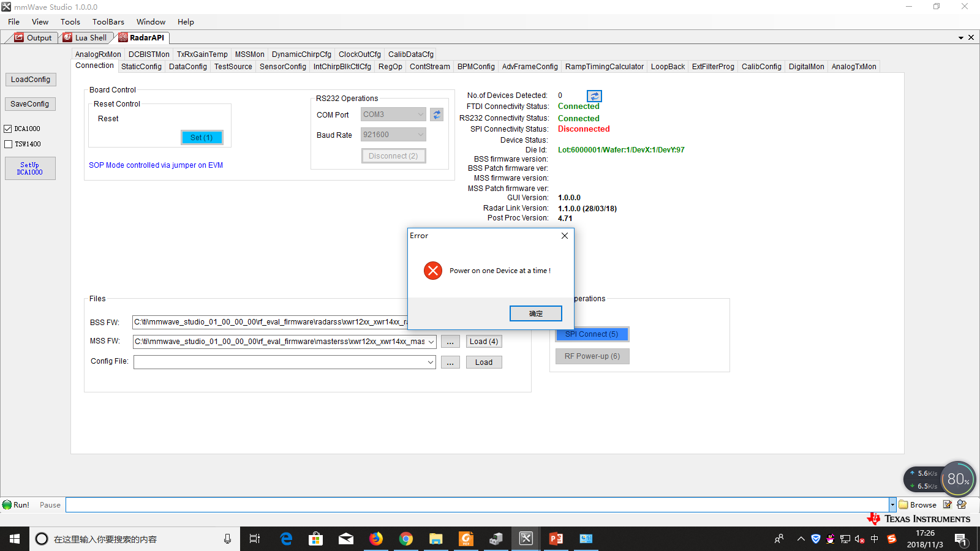Enable the TSW1400 checkbox

tap(8, 144)
